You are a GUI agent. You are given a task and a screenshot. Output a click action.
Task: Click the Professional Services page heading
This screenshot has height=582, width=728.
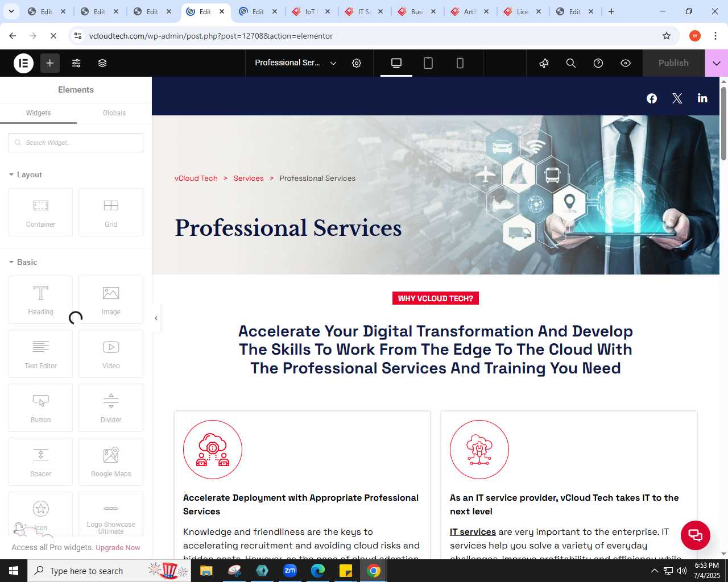tap(288, 228)
